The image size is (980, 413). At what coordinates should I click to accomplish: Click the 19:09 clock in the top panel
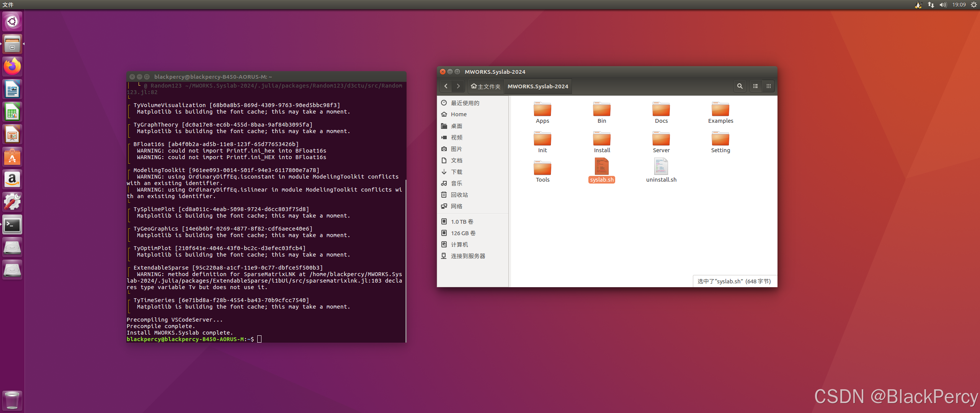tap(959, 5)
